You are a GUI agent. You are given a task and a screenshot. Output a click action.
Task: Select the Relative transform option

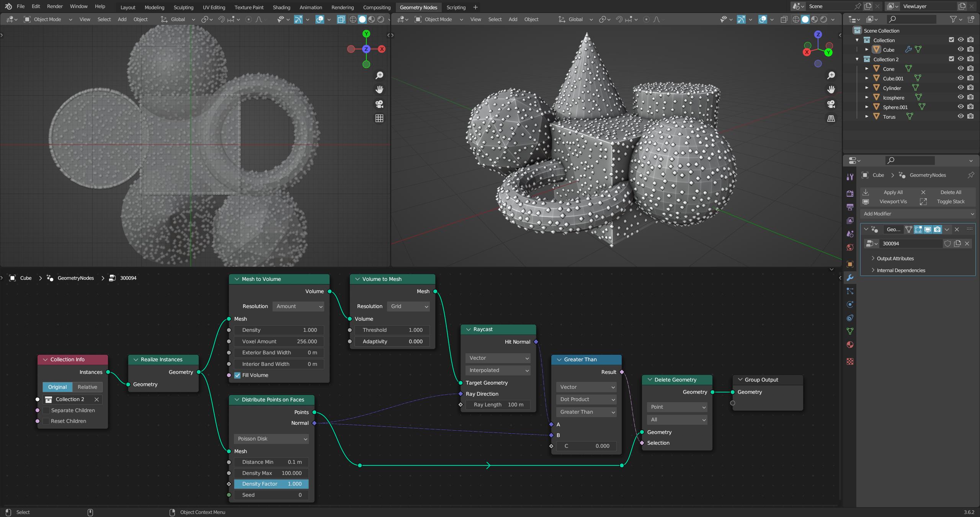pos(87,387)
